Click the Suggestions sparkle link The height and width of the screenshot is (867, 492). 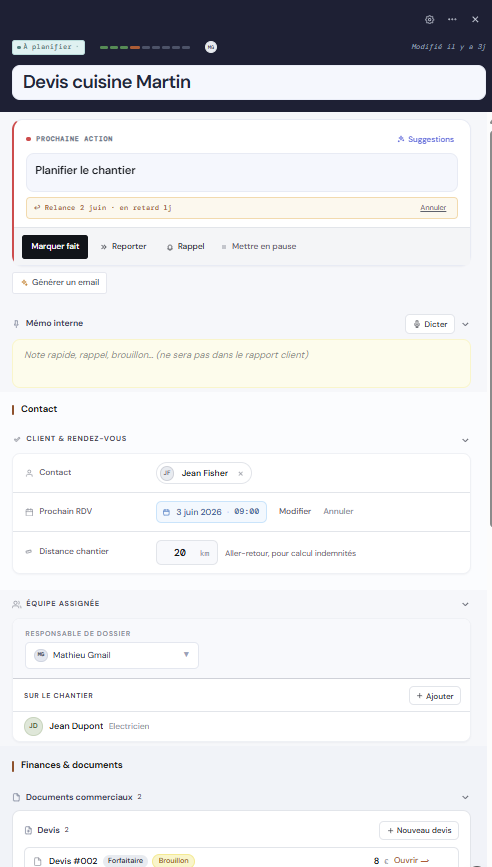click(426, 139)
